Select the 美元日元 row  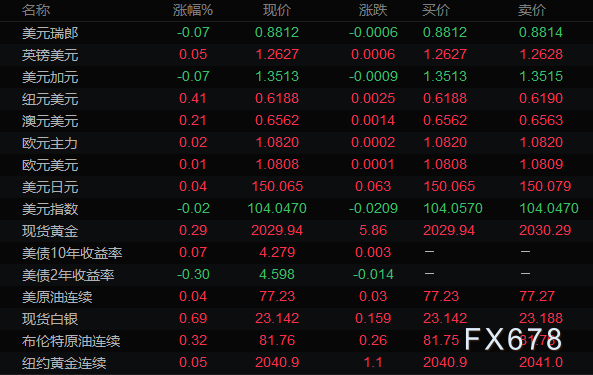296,186
